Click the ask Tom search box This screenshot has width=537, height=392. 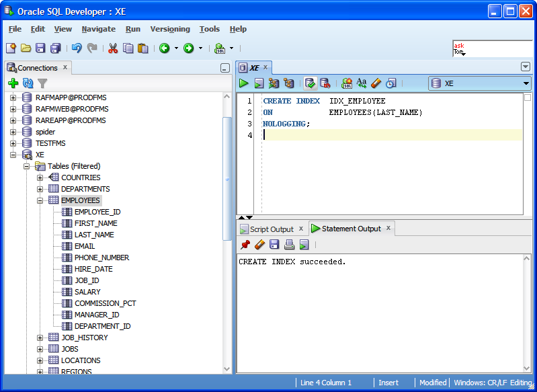[493, 49]
